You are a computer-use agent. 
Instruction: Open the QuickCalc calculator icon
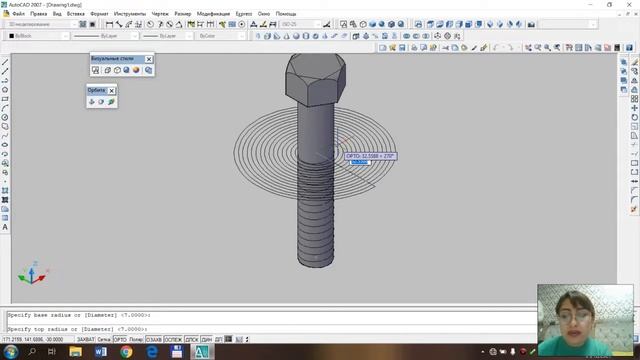click(617, 48)
